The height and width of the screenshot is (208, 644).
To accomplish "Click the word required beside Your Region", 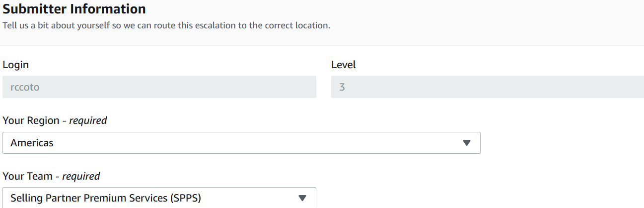I will [x=88, y=120].
